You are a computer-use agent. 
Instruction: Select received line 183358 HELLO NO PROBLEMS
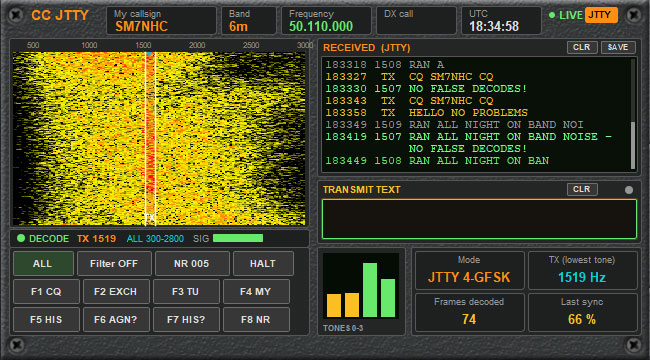[427, 113]
